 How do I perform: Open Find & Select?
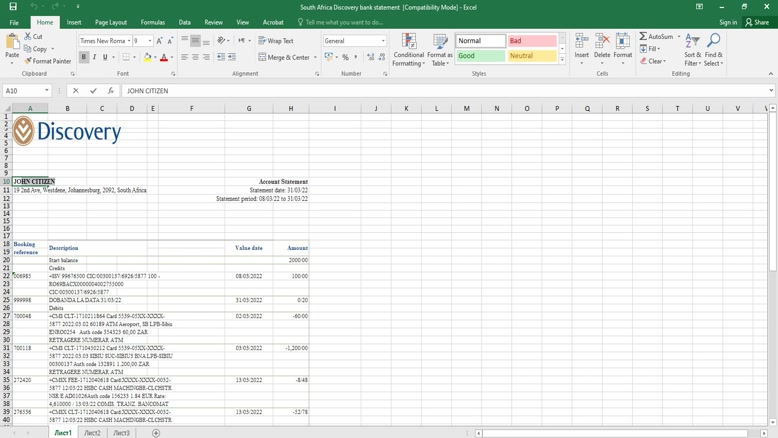[x=713, y=50]
